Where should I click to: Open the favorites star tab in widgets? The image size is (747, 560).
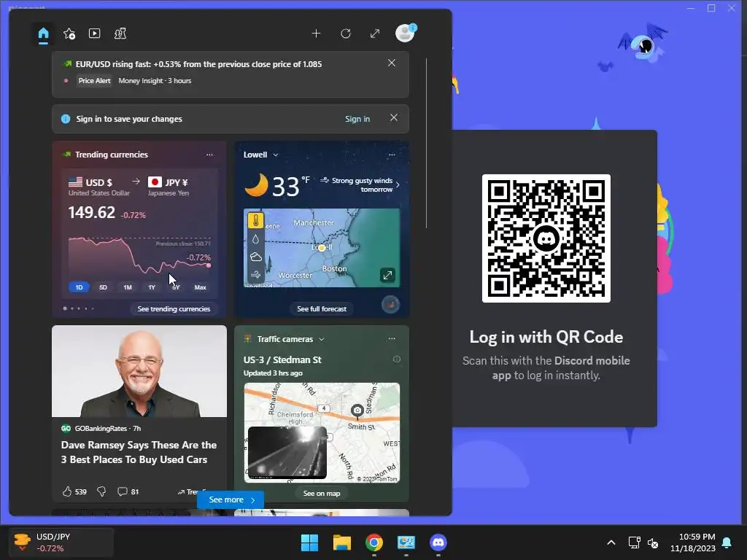[69, 34]
